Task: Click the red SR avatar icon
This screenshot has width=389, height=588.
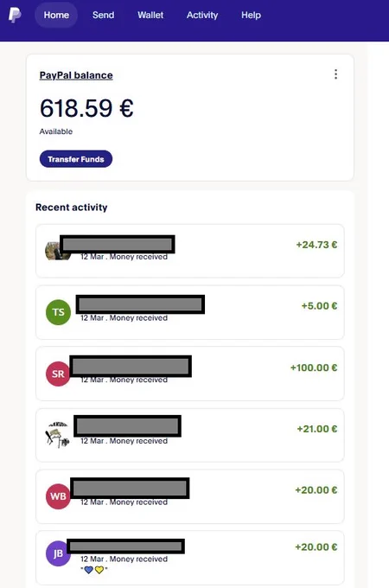Action: [58, 374]
